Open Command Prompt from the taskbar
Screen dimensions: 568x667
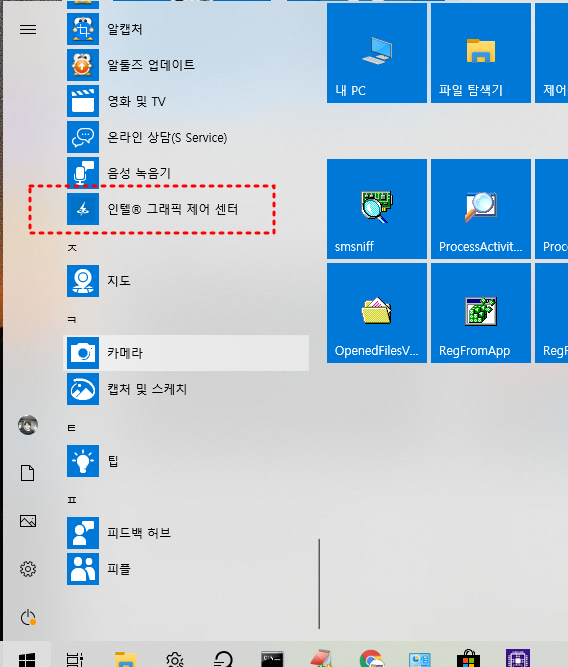272,658
